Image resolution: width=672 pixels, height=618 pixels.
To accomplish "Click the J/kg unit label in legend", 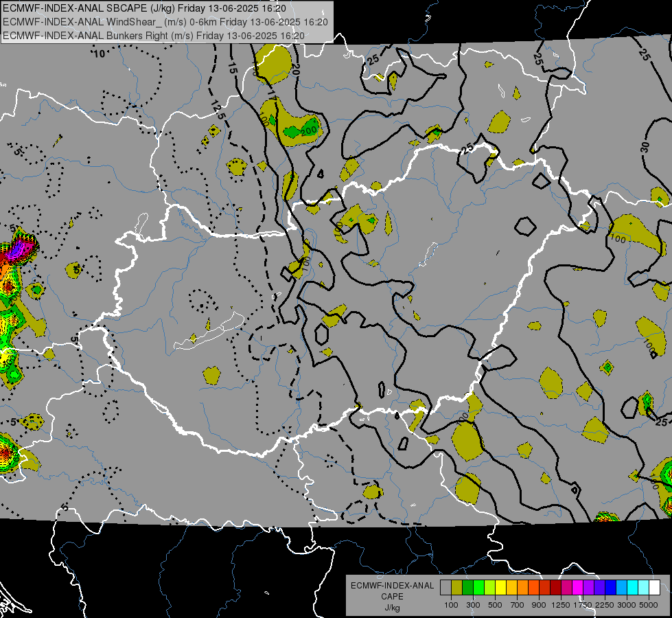I will click(x=392, y=608).
